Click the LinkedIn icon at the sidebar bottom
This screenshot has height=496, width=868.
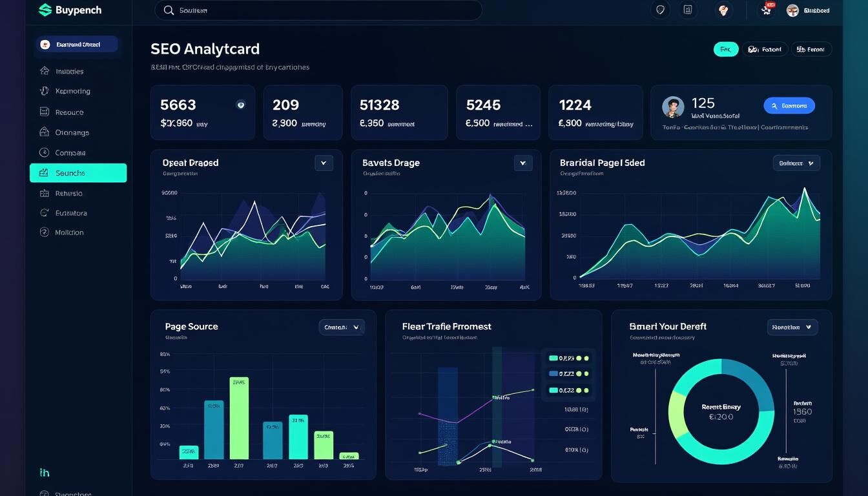click(x=43, y=472)
